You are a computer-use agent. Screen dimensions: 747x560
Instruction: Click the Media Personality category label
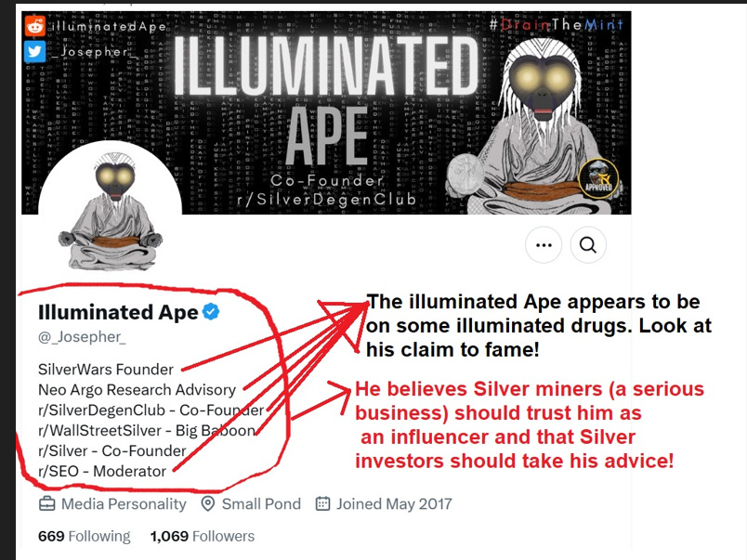[124, 503]
